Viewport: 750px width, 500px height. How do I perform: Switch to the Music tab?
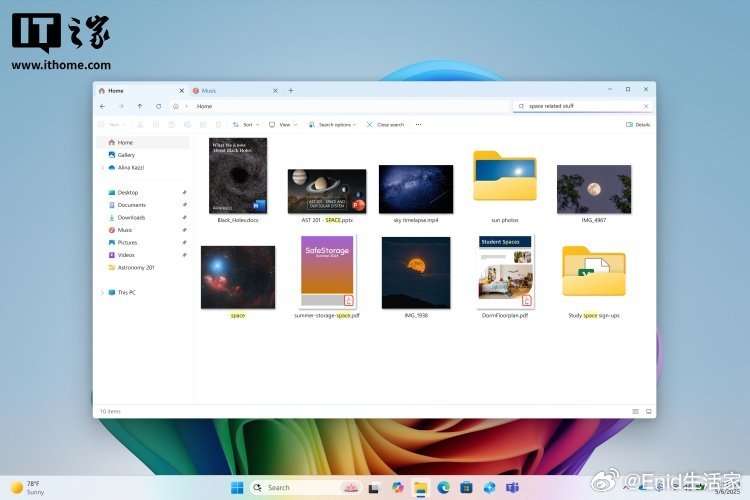[234, 90]
